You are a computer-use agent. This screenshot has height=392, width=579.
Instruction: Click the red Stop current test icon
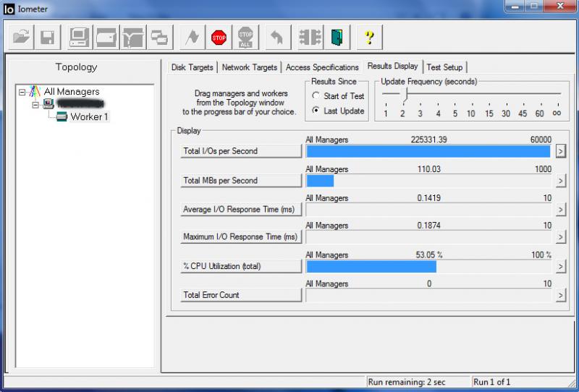point(219,38)
